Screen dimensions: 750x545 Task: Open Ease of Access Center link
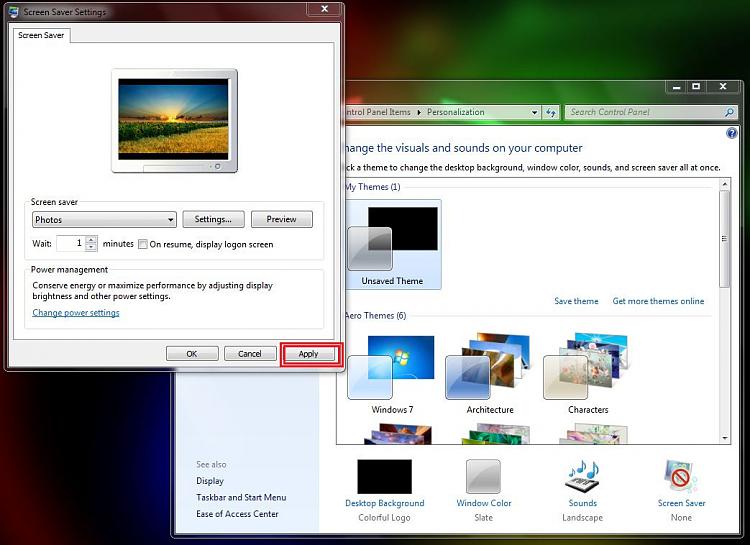tap(237, 513)
